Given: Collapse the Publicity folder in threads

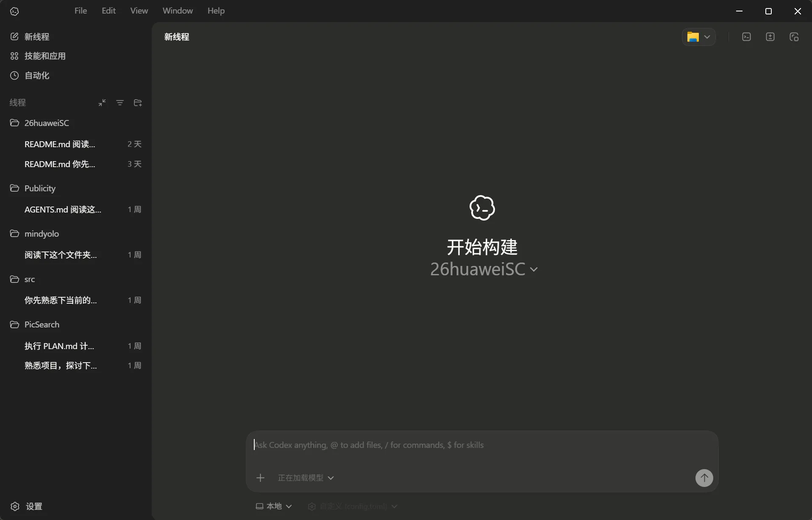Looking at the screenshot, I should (x=40, y=188).
